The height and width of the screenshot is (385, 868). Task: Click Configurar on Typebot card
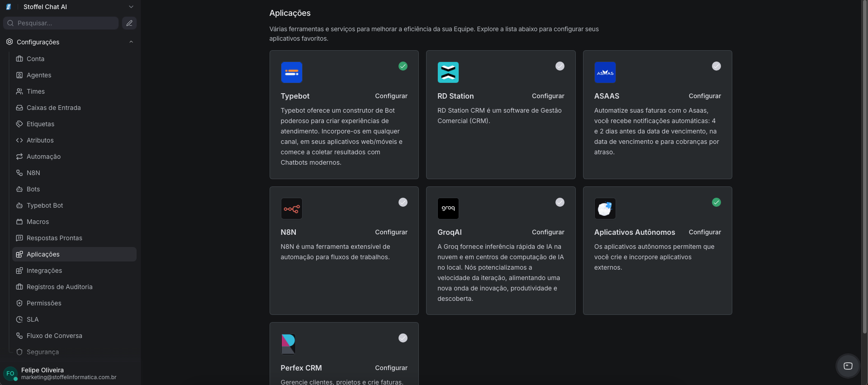click(x=391, y=96)
